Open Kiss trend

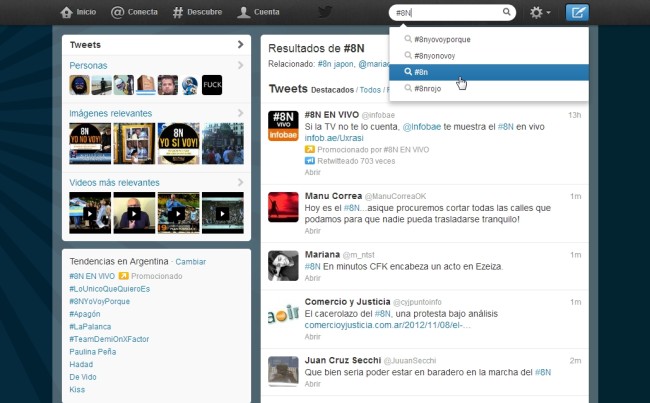[x=77, y=390]
